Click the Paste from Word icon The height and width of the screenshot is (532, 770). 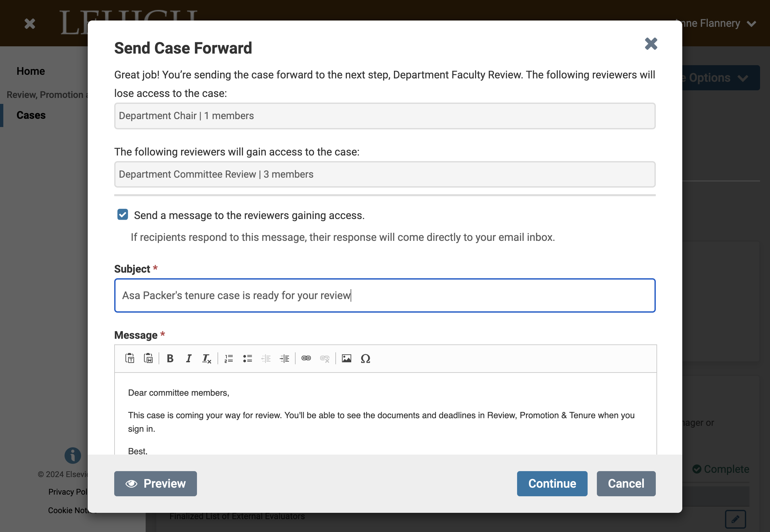pyautogui.click(x=148, y=358)
